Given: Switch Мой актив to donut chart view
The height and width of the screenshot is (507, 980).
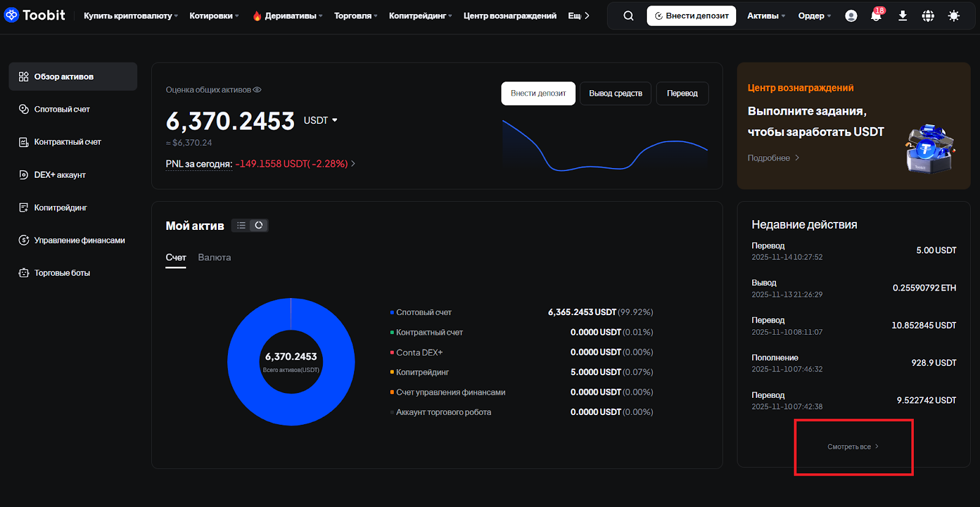Looking at the screenshot, I should point(259,226).
